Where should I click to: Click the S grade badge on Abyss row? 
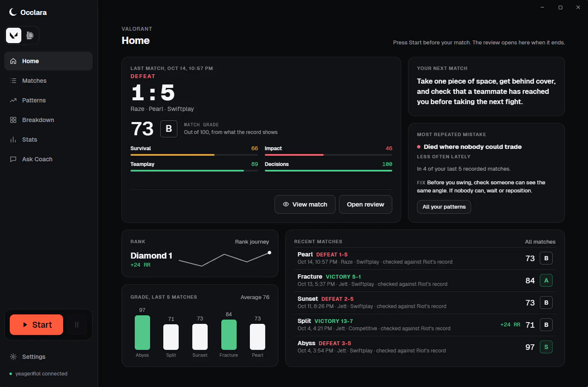[546, 347]
